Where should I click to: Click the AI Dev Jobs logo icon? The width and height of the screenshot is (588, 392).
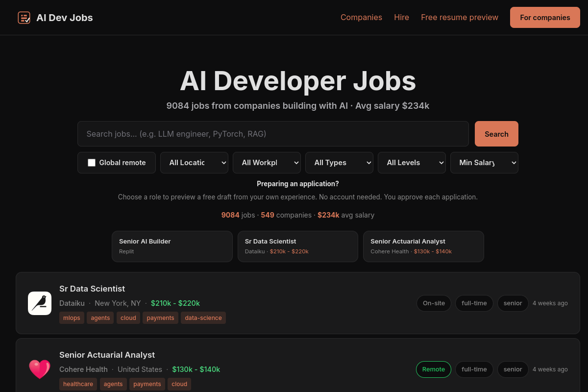click(x=24, y=18)
